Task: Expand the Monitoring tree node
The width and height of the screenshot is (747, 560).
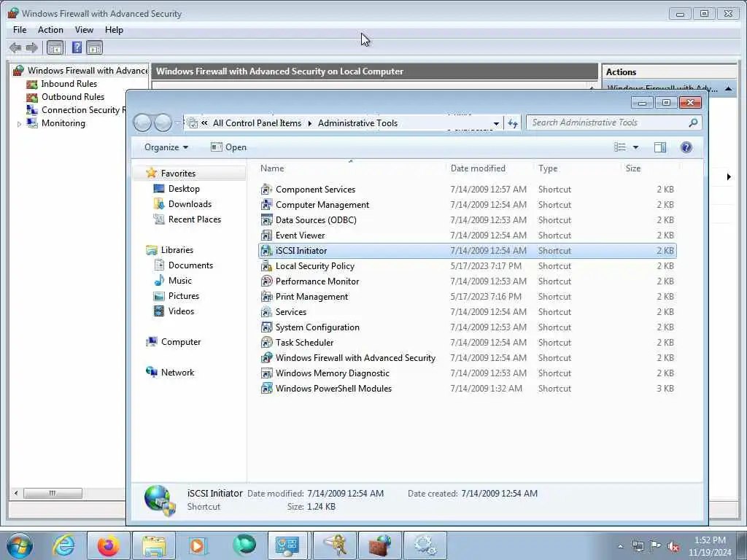Action: coord(19,124)
